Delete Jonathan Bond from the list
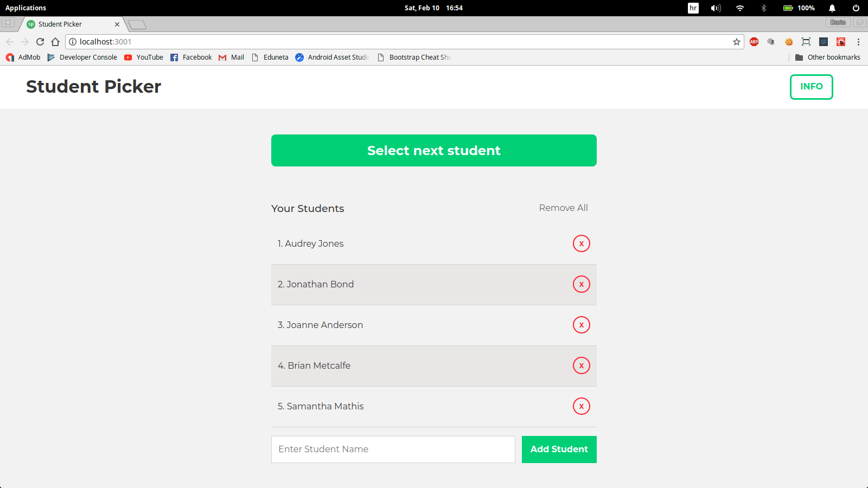Viewport: 868px width, 488px height. pyautogui.click(x=581, y=284)
